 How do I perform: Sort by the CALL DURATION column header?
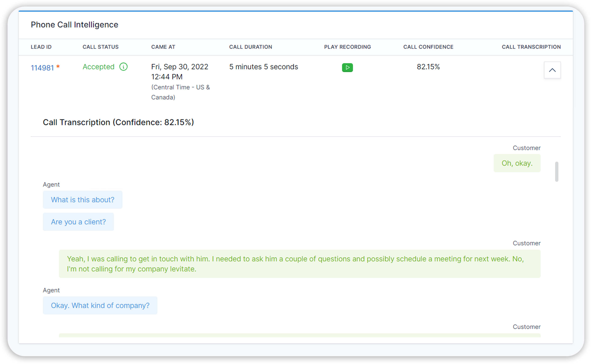250,47
